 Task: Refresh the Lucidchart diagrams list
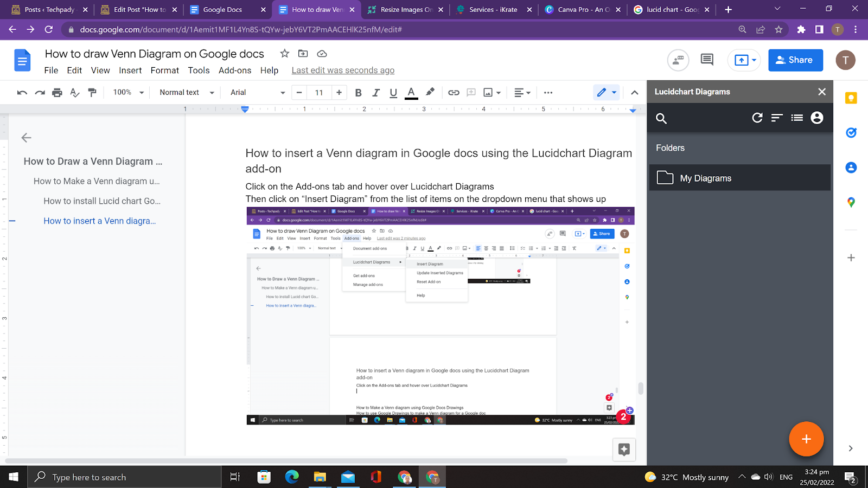coord(757,118)
